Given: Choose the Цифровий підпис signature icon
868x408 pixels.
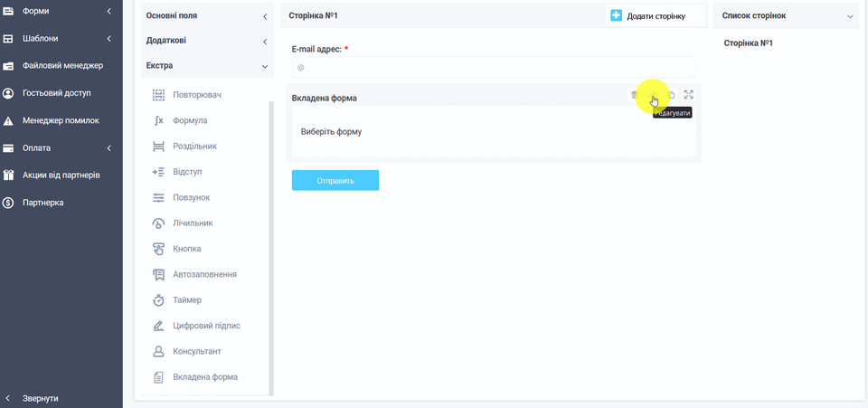Looking at the screenshot, I should [x=158, y=326].
